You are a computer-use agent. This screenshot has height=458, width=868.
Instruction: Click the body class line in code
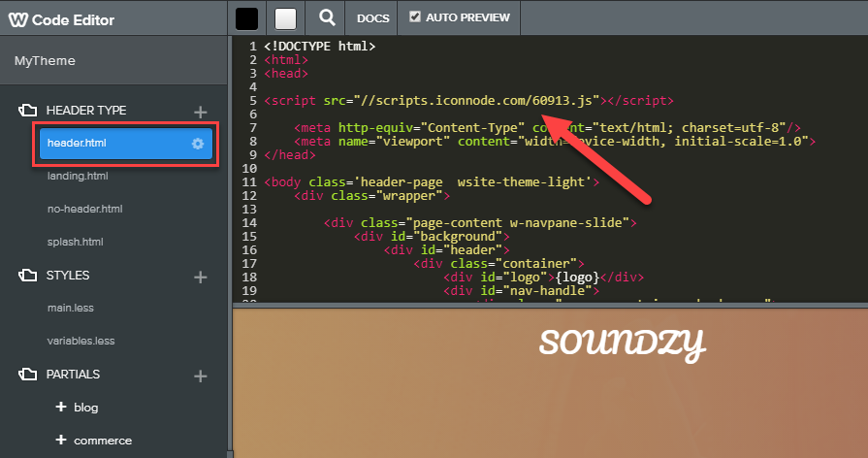tap(432, 182)
